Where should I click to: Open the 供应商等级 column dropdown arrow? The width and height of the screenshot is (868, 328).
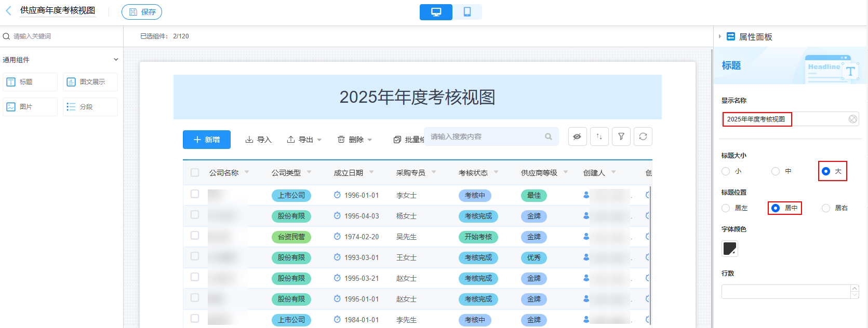566,172
